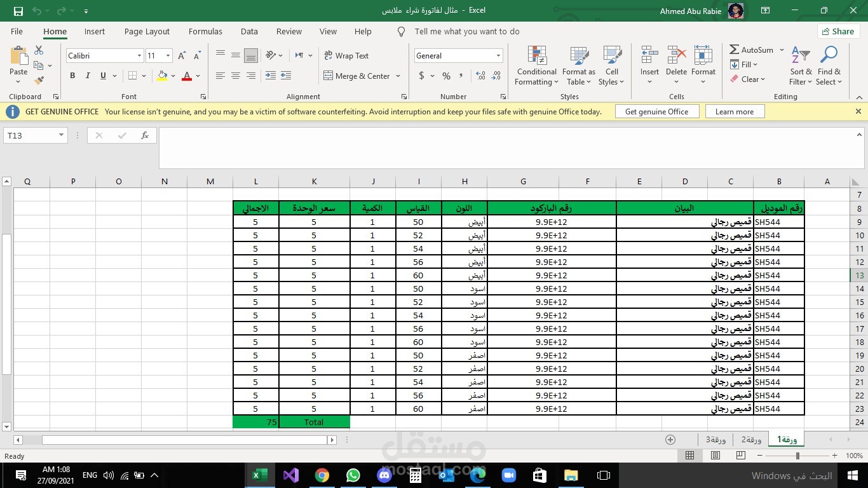Switch to the Formulas ribbon tab
868x488 pixels.
point(205,31)
